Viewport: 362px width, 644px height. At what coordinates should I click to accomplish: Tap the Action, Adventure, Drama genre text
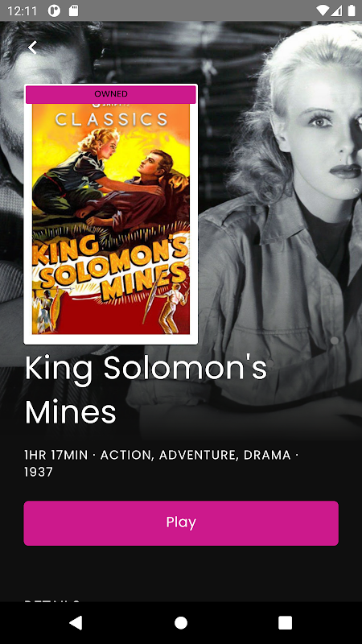pyautogui.click(x=195, y=455)
